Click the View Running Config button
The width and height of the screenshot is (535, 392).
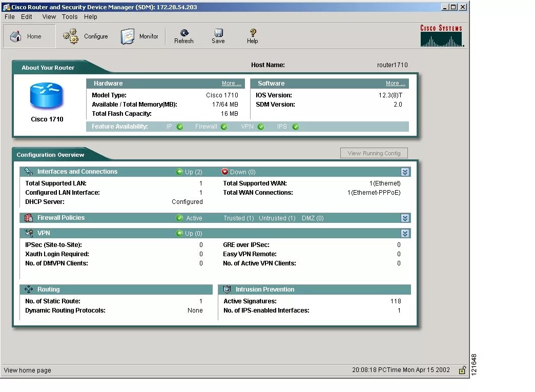[374, 153]
